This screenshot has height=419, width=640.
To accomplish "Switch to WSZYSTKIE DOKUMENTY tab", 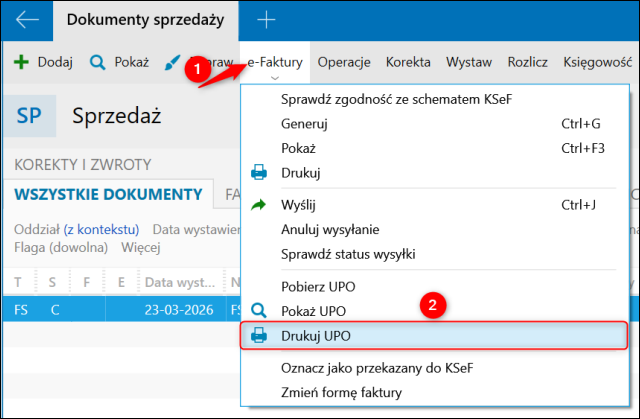I will tap(109, 193).
